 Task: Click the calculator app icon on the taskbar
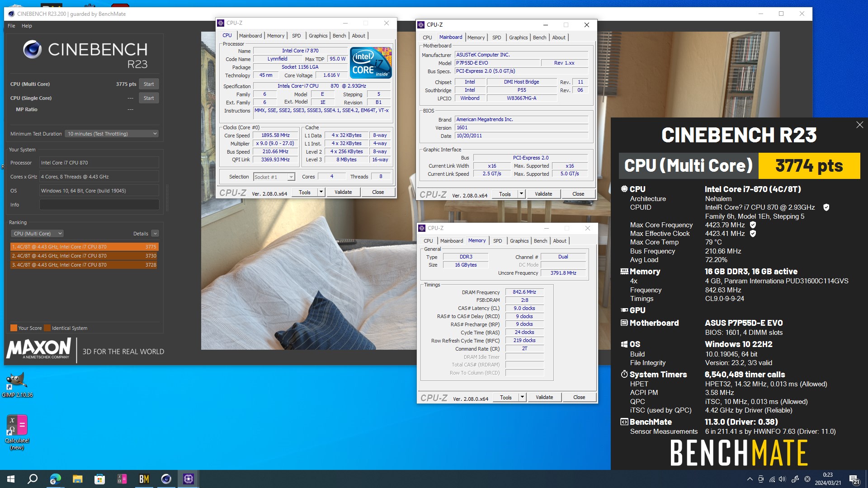[x=122, y=479]
